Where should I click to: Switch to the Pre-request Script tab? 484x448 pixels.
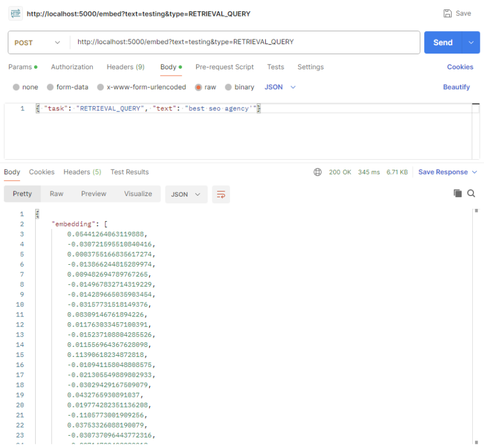[224, 67]
